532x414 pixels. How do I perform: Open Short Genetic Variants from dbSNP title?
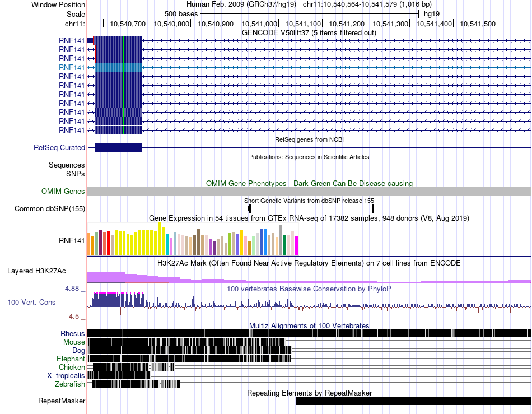pyautogui.click(x=309, y=201)
